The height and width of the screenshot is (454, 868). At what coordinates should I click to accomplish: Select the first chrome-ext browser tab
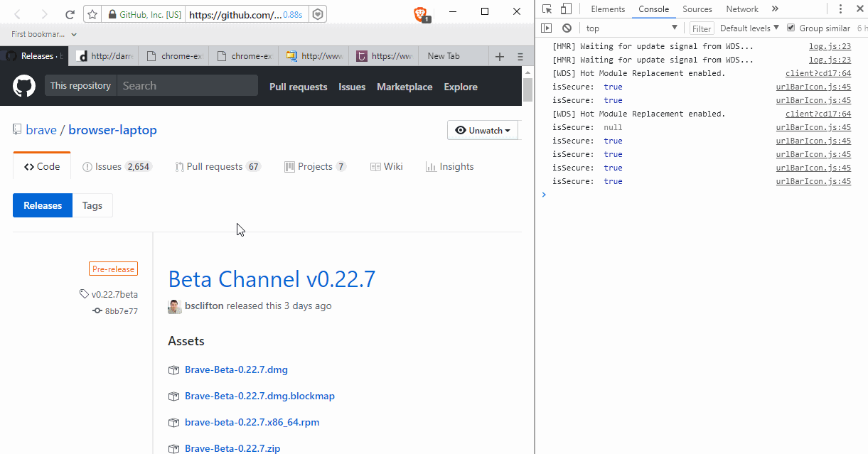tap(174, 56)
